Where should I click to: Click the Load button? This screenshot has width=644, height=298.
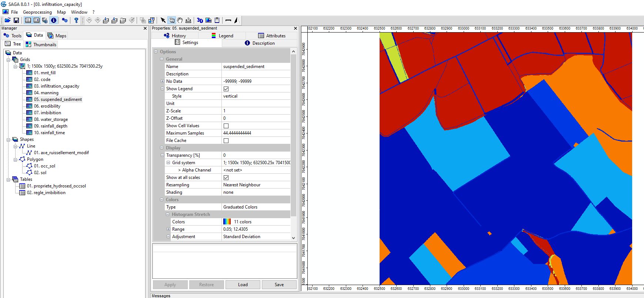click(x=243, y=285)
